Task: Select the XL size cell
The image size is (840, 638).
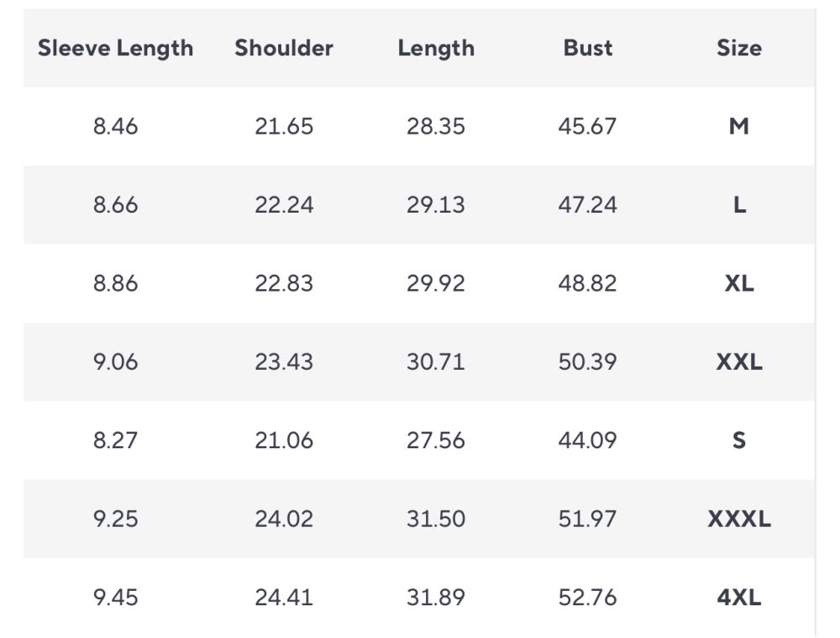Action: [x=739, y=283]
